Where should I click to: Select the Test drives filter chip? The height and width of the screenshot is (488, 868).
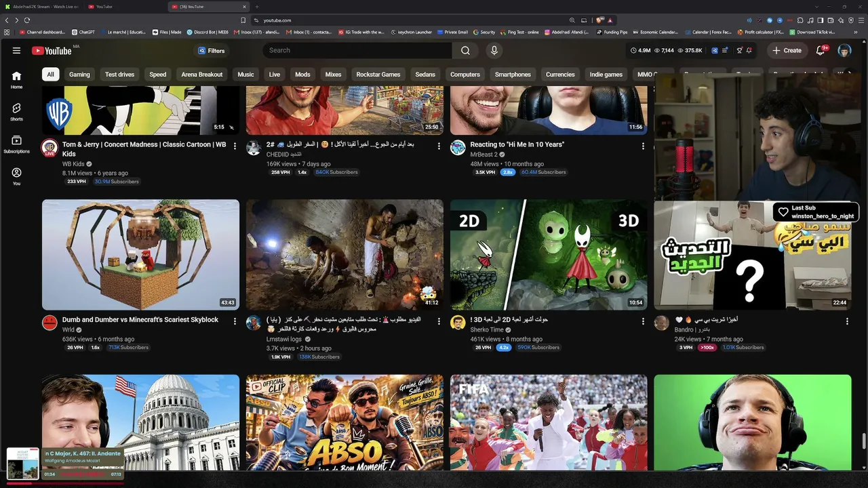119,75
